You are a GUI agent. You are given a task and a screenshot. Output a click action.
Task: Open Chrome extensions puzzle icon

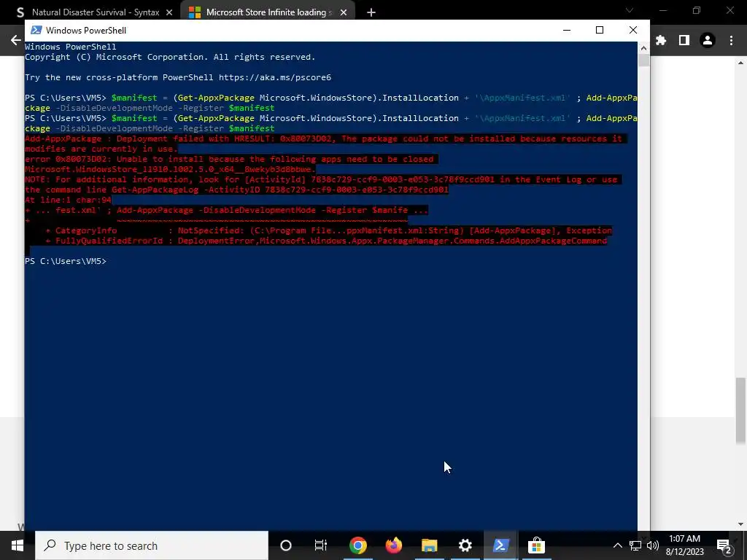pyautogui.click(x=661, y=41)
